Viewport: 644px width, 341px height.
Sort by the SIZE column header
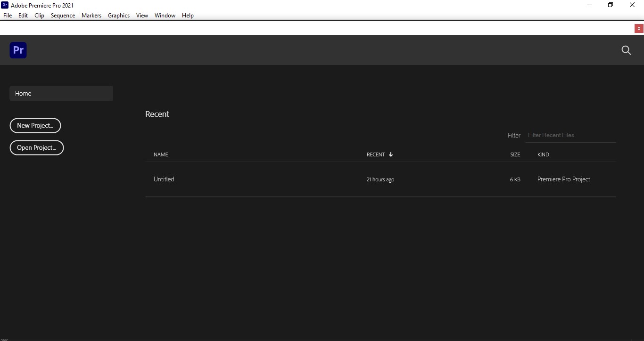515,154
